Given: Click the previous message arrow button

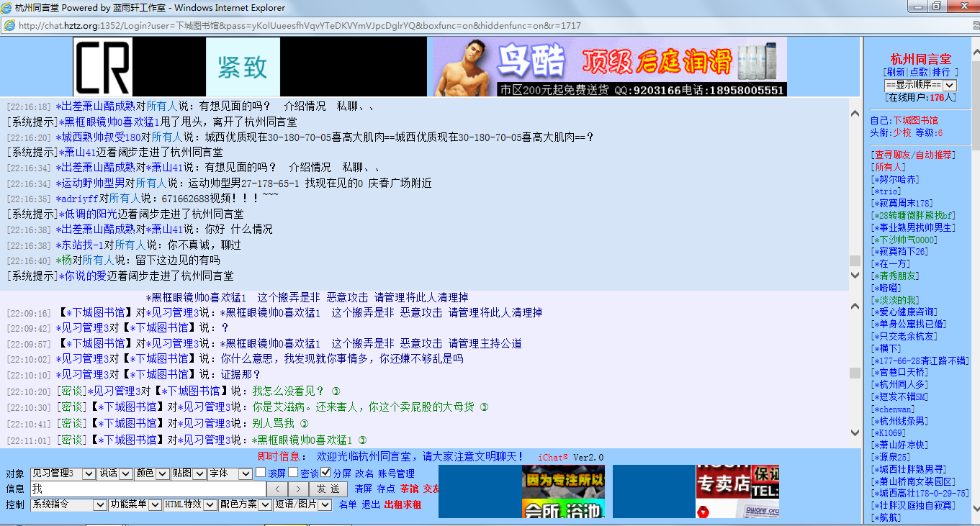Looking at the screenshot, I should tap(277, 489).
